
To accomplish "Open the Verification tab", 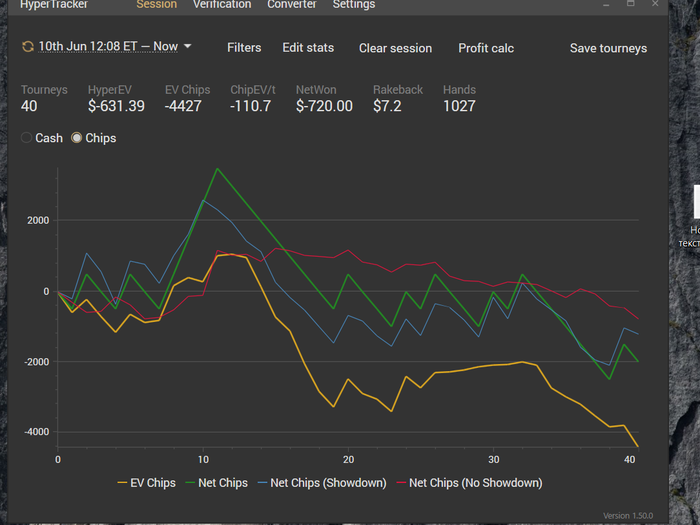I will click(222, 4).
